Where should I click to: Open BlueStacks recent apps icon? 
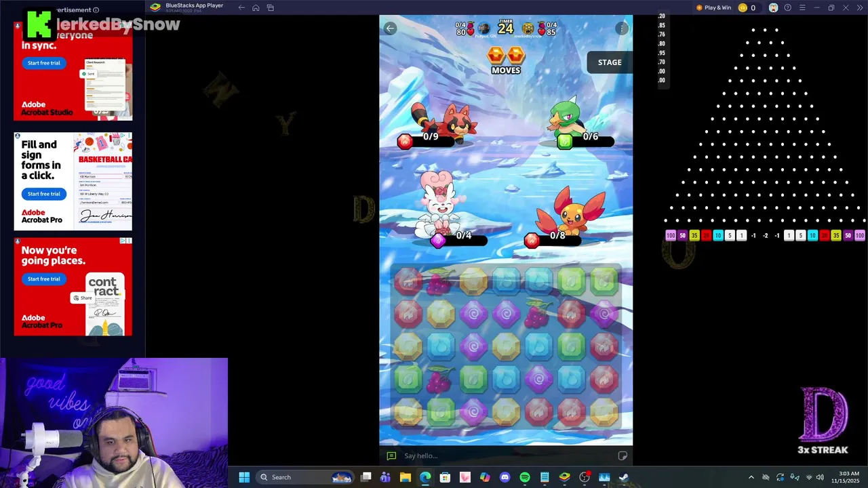click(271, 7)
